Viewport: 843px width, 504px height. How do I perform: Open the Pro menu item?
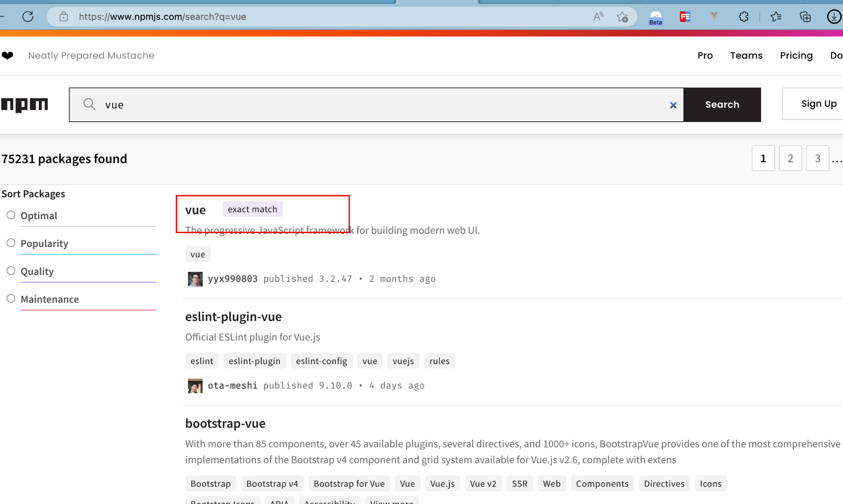(x=705, y=56)
